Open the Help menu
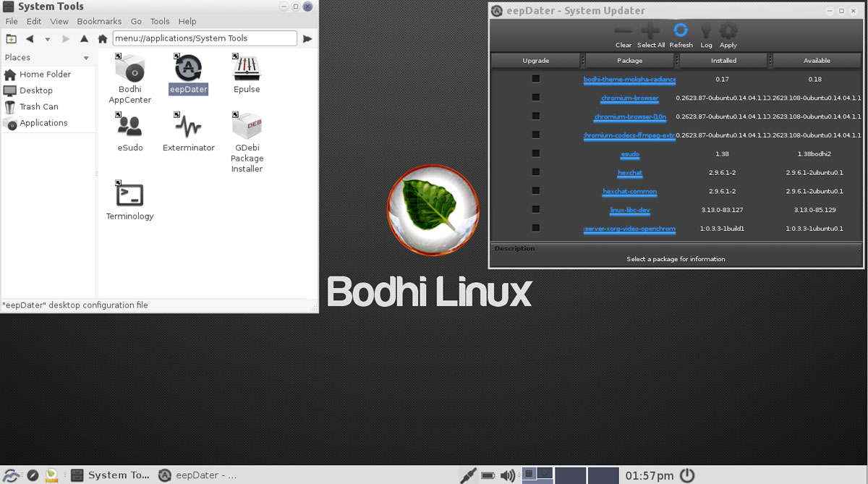Image resolution: width=868 pixels, height=484 pixels. pyautogui.click(x=187, y=22)
